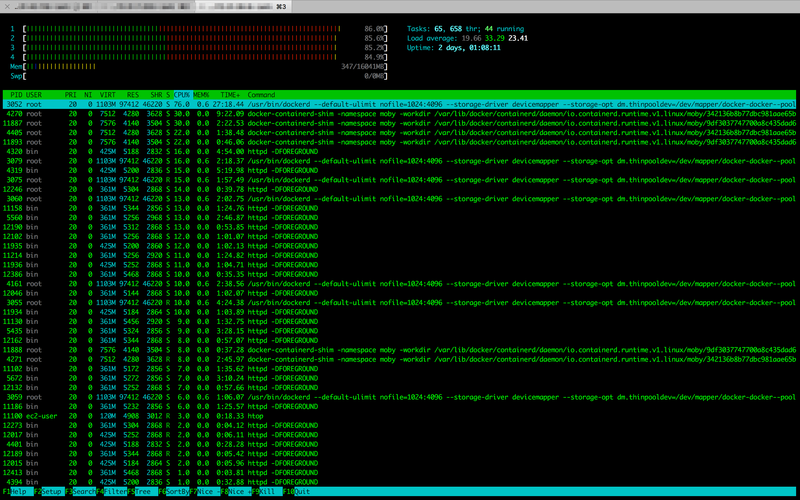Sort by the MEM% column header
Viewport: 800px width, 500px height.
[x=201, y=95]
